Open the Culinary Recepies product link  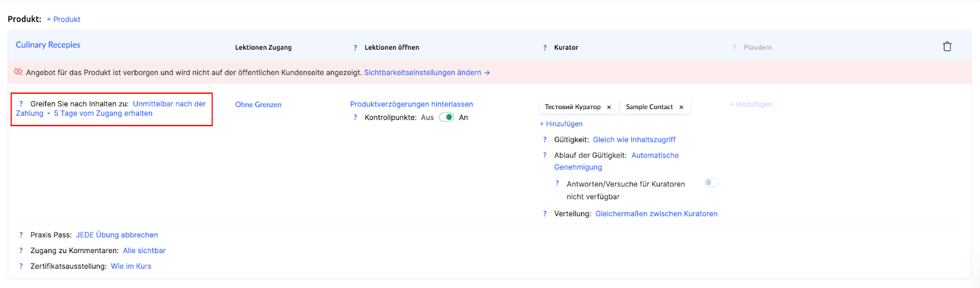click(48, 45)
